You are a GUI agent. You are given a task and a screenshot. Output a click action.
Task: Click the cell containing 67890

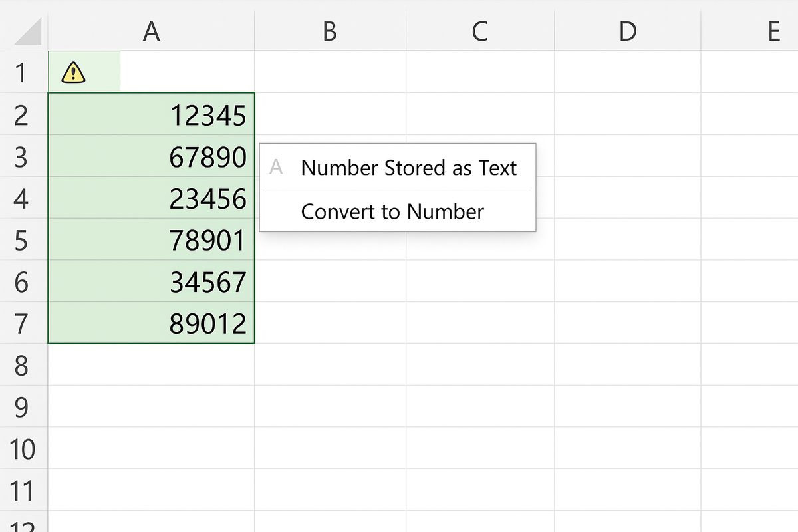[151, 156]
